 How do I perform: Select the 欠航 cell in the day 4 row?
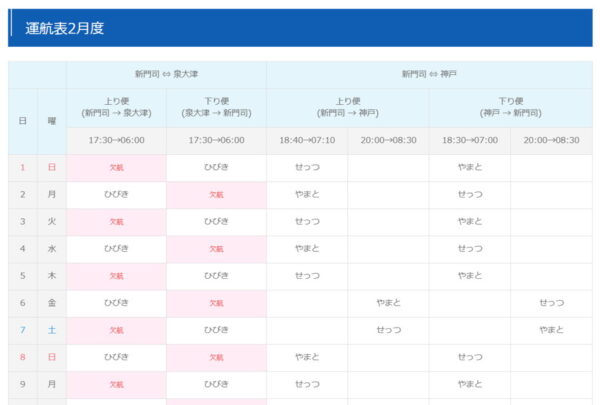(216, 249)
